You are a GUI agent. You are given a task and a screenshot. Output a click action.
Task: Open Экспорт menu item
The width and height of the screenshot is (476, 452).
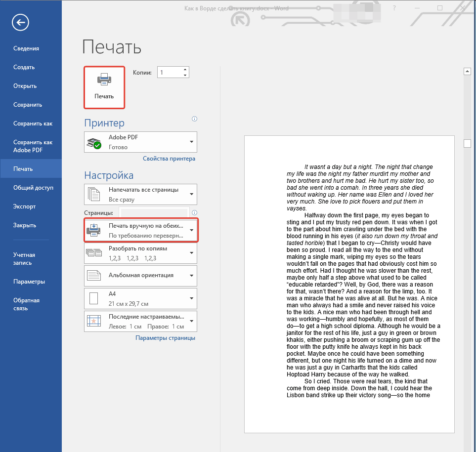(x=25, y=206)
